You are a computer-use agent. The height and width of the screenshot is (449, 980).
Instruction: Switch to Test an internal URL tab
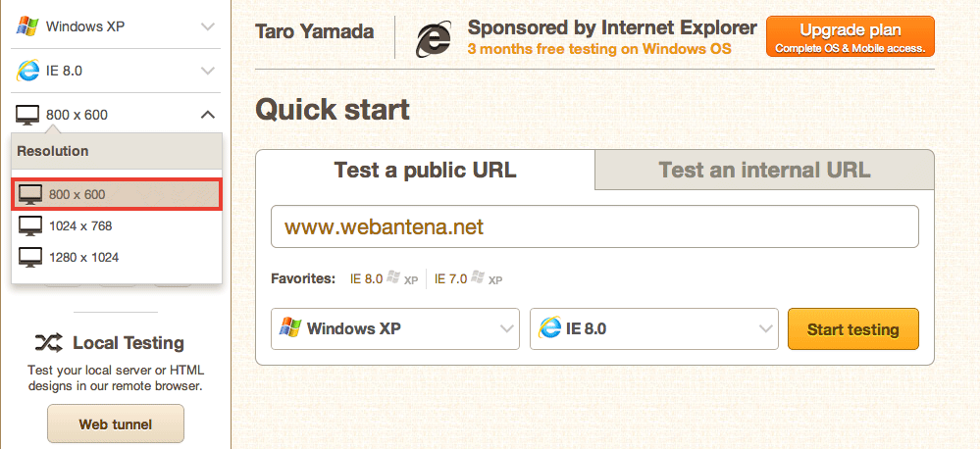764,170
